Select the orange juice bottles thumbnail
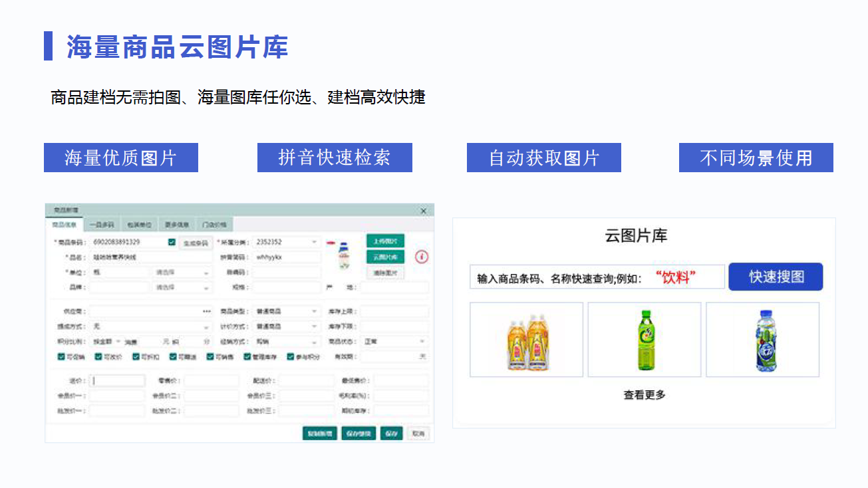Image resolution: width=868 pixels, height=488 pixels. pyautogui.click(x=526, y=340)
